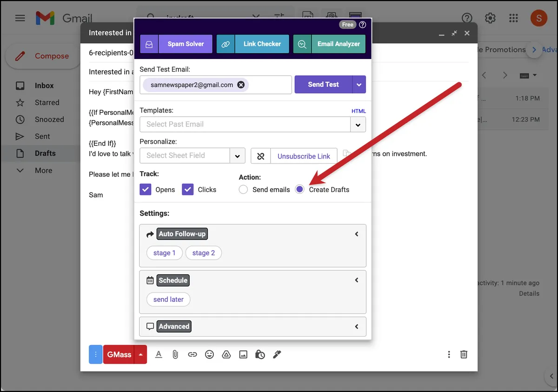This screenshot has height=392, width=558.
Task: Pop out the compose window to full screen
Action: click(x=454, y=33)
